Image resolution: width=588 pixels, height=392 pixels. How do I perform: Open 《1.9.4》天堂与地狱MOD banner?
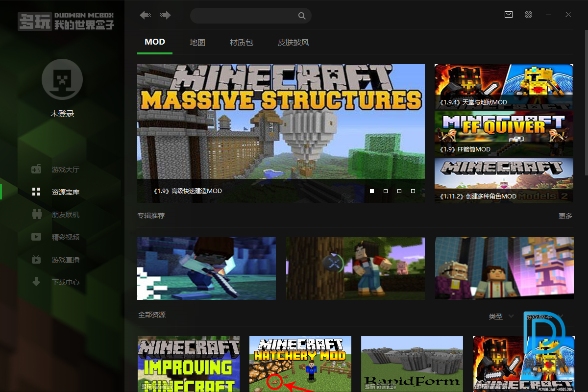[x=504, y=87]
